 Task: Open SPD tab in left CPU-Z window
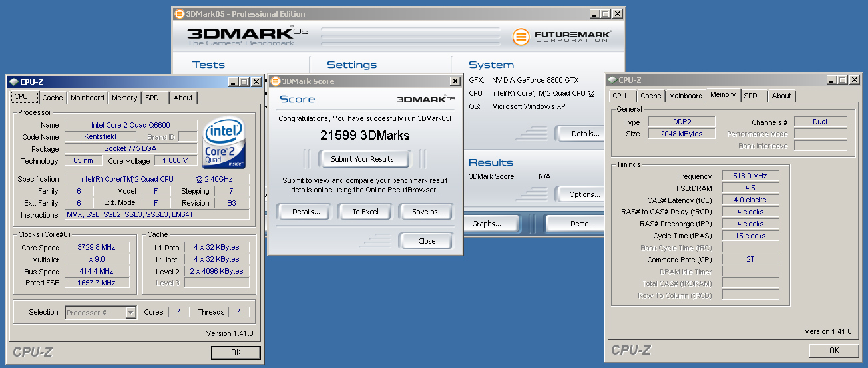click(x=152, y=98)
